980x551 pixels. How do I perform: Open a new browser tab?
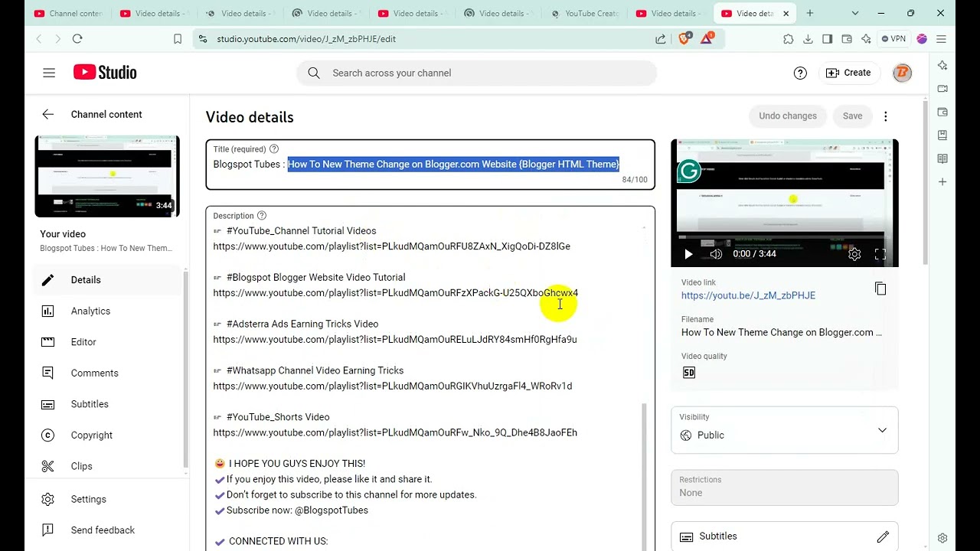click(810, 13)
